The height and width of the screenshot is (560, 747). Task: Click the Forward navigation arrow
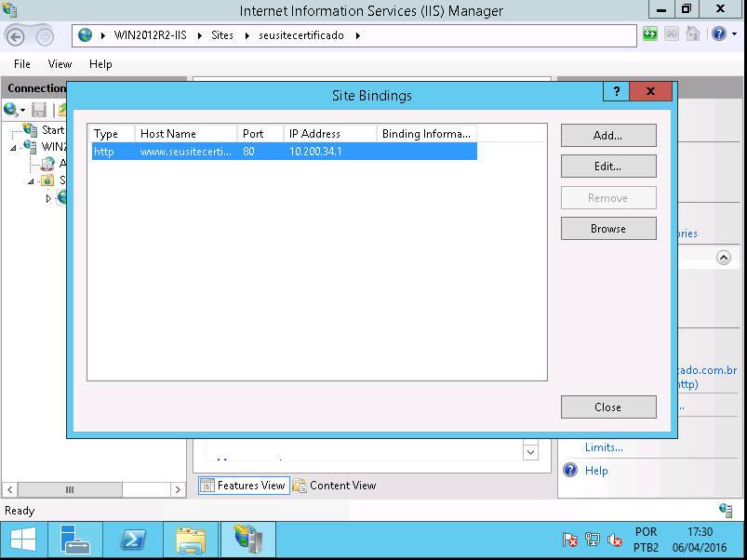tap(45, 36)
